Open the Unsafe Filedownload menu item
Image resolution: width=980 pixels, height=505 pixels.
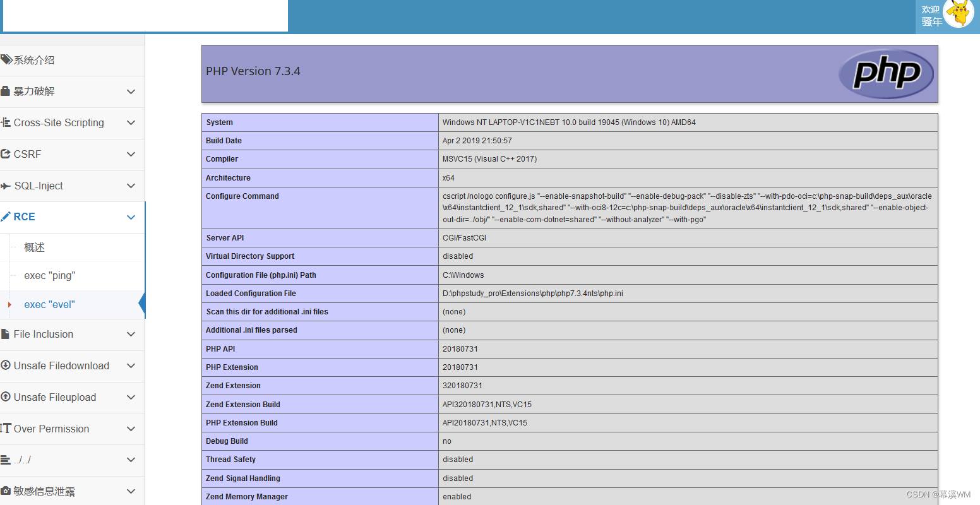pyautogui.click(x=72, y=365)
